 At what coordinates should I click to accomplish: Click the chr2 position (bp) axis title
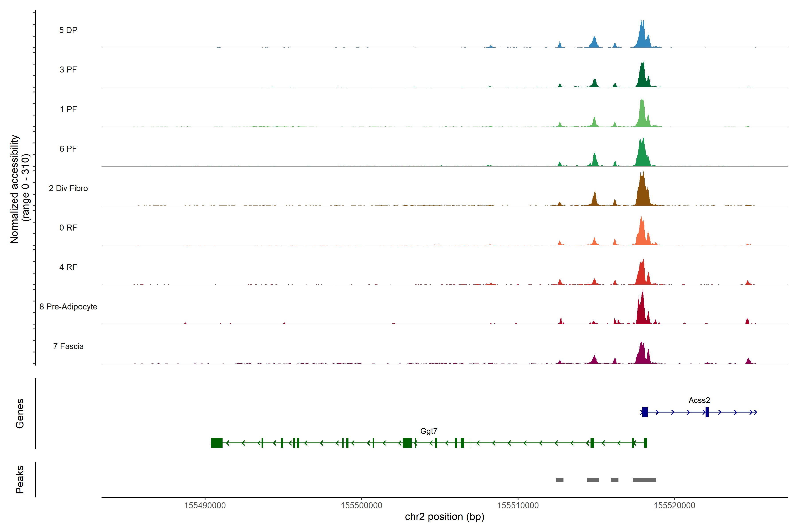(444, 517)
